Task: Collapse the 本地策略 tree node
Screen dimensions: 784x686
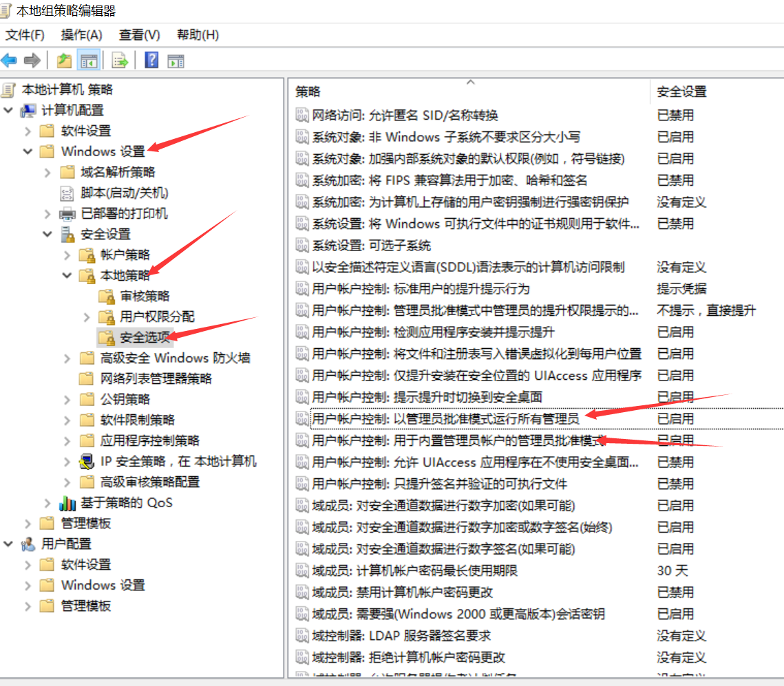Action: (x=67, y=275)
